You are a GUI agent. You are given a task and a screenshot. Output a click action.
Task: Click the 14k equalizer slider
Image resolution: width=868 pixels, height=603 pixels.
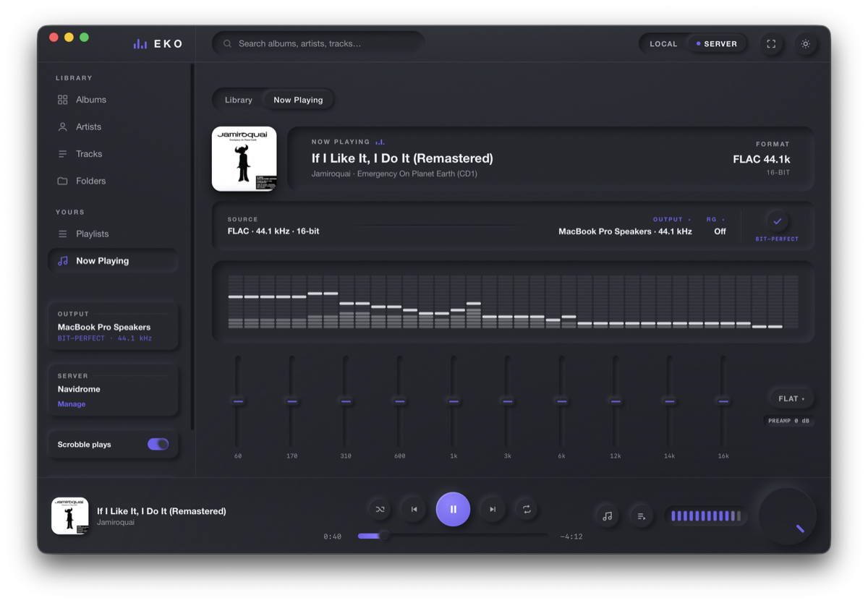pos(669,401)
